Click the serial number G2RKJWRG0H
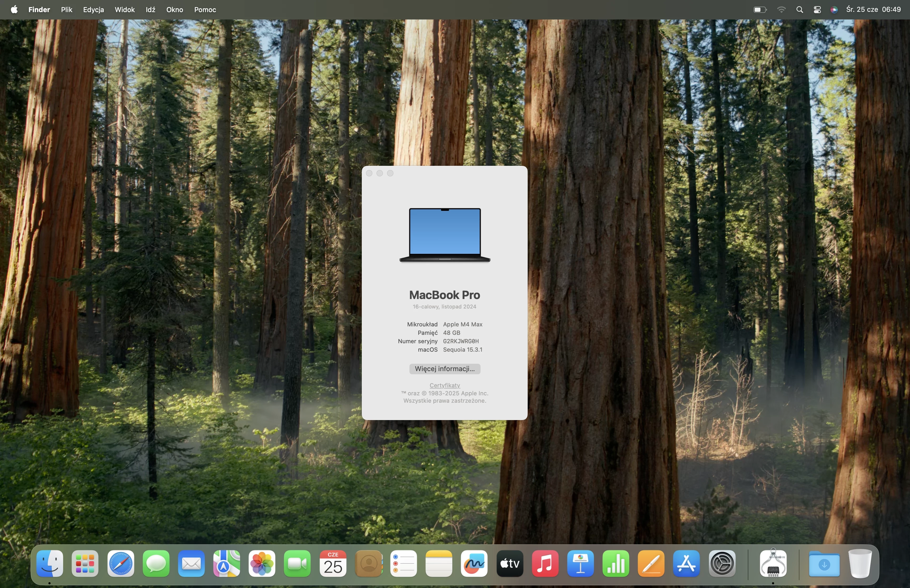 pyautogui.click(x=461, y=341)
